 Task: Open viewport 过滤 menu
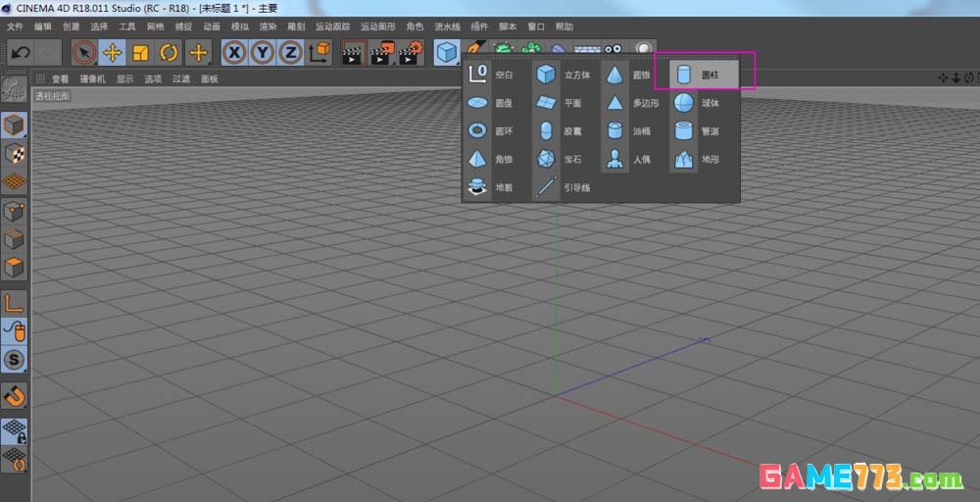click(181, 79)
